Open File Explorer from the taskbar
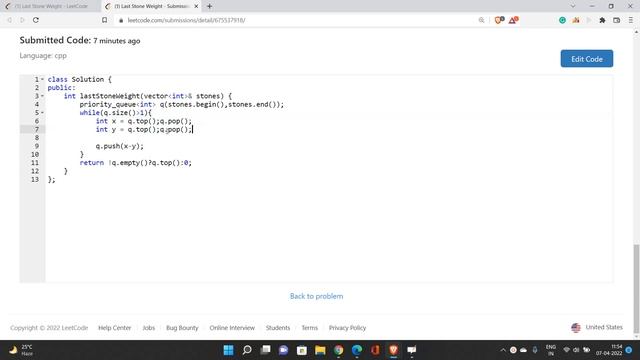Viewport: 640px width, 360px height. 320,350
